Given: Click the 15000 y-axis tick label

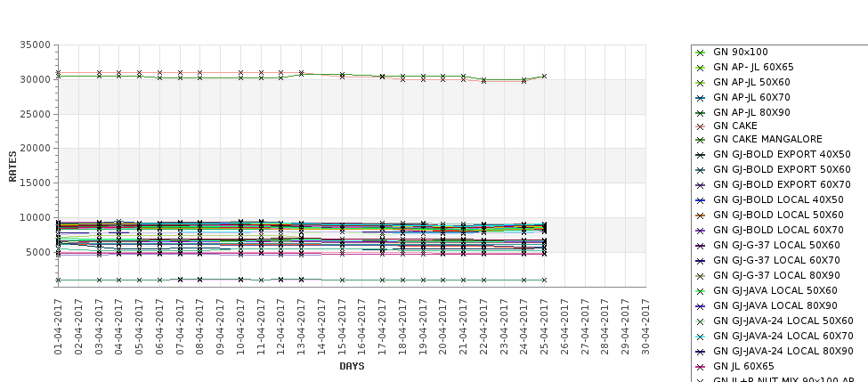Looking at the screenshot, I should 36,183.
